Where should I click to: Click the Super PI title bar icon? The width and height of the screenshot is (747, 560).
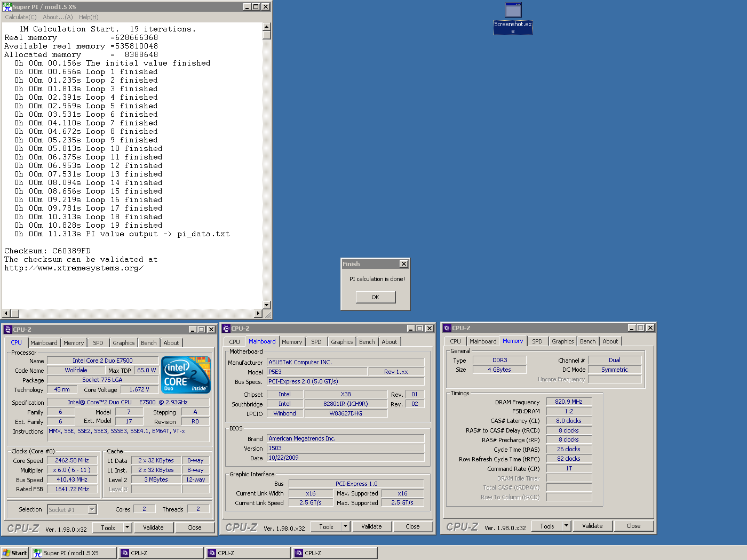[7, 7]
